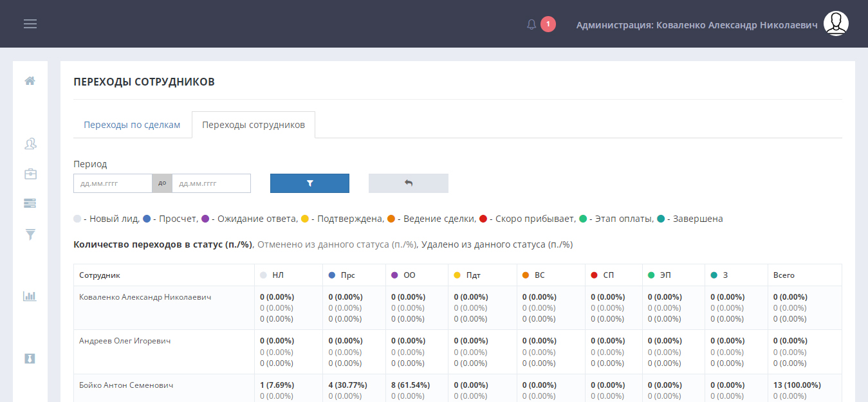The height and width of the screenshot is (402, 868).
Task: Click the period end date field
Action: (211, 183)
